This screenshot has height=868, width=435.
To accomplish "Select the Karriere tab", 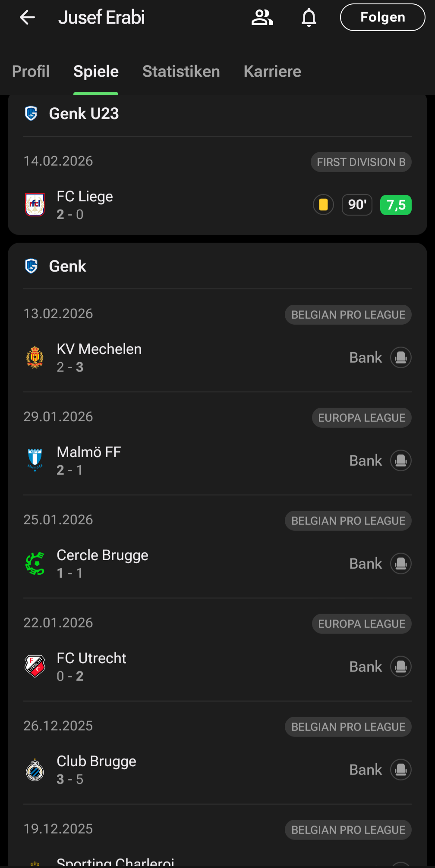I will click(272, 71).
